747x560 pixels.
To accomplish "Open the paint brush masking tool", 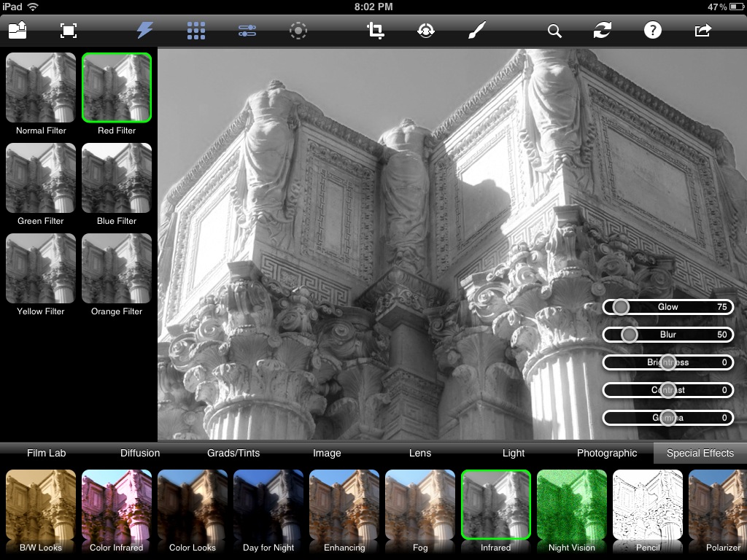I will pyautogui.click(x=476, y=30).
